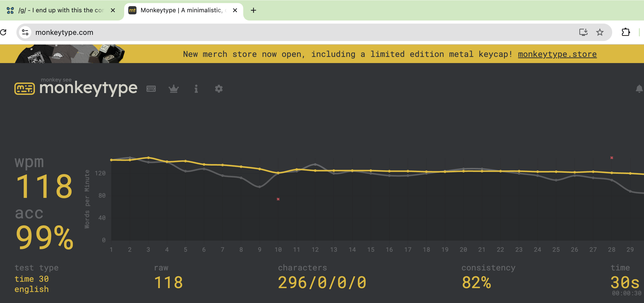Screen dimensions: 644x303
Task: Click the install app icon in the address bar
Action: coord(583,32)
